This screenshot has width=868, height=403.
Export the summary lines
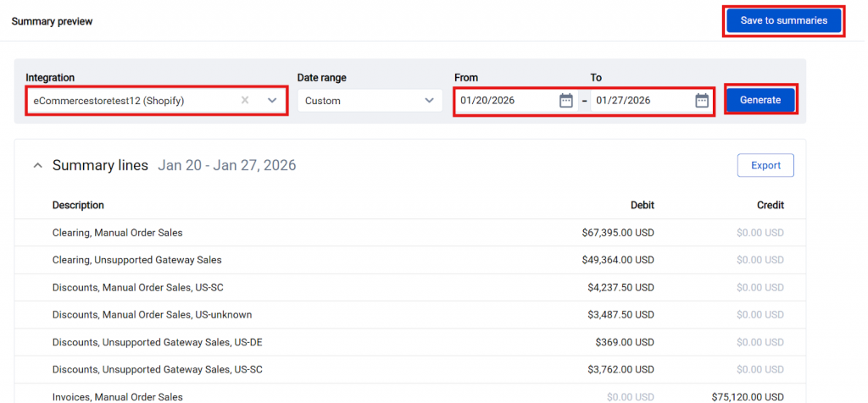tap(765, 166)
